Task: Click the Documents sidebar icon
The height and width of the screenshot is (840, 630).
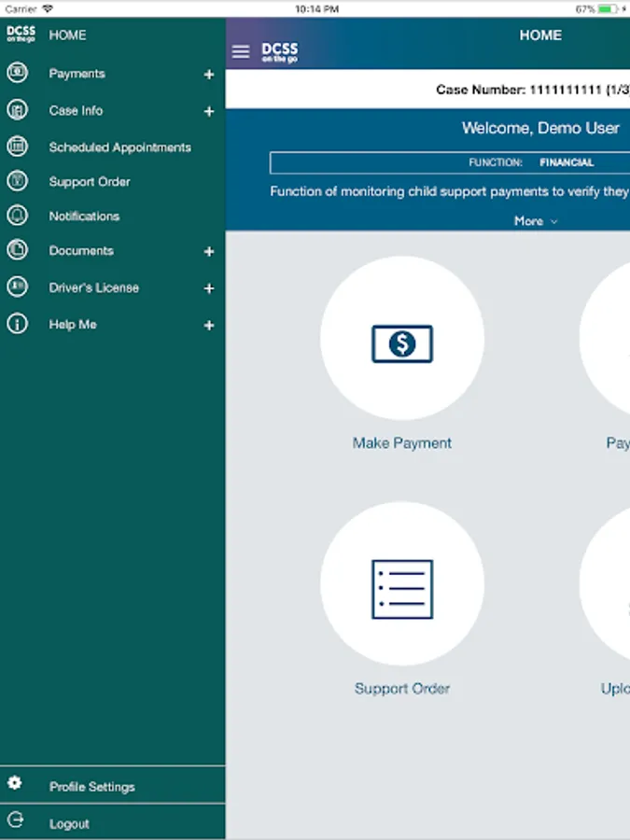Action: click(x=17, y=249)
